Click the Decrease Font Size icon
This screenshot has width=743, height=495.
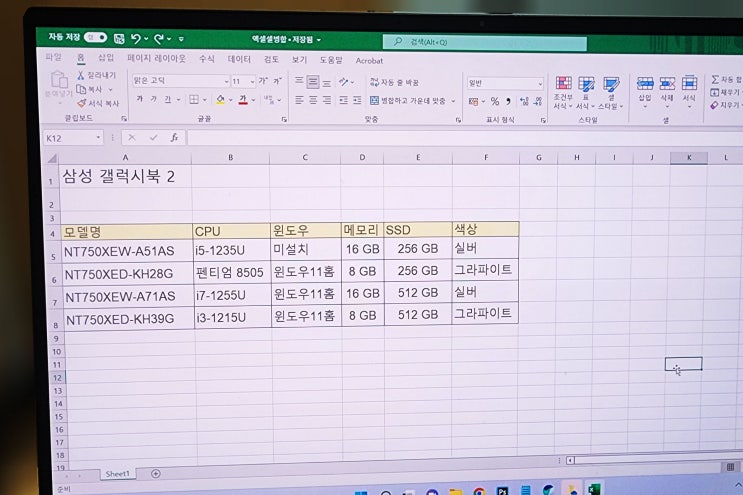point(278,81)
